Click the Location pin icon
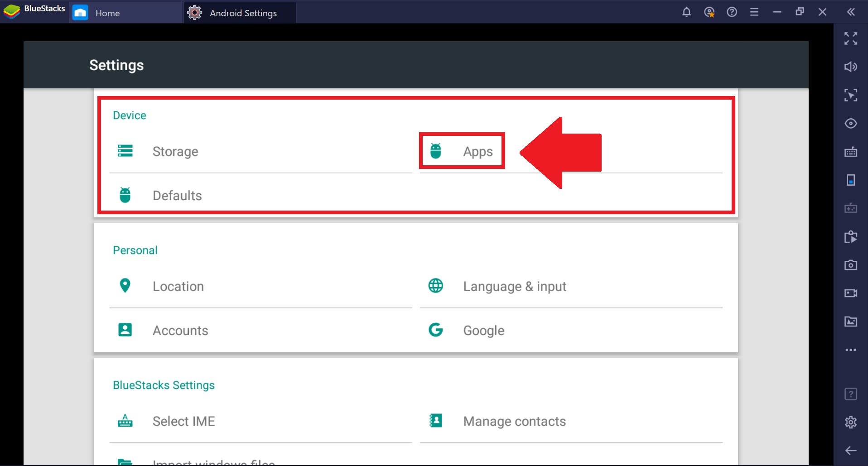868x466 pixels. click(x=125, y=286)
